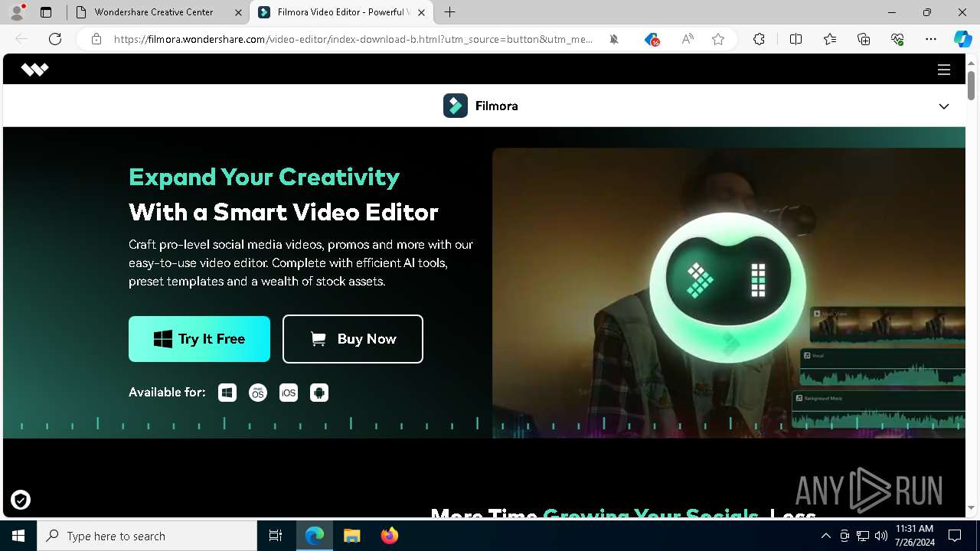This screenshot has width=980, height=551.
Task: Open File Explorer from taskbar
Action: [351, 536]
